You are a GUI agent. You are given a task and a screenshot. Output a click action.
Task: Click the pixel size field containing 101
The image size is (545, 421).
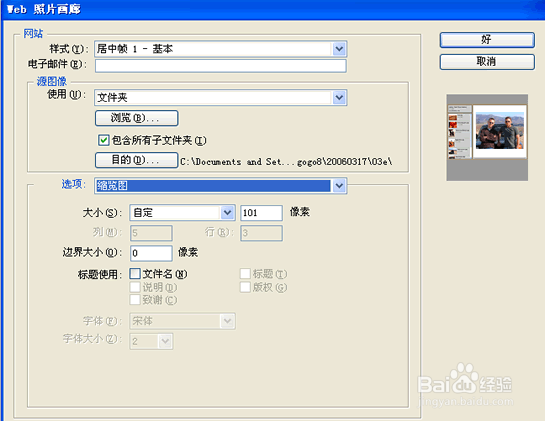(261, 213)
